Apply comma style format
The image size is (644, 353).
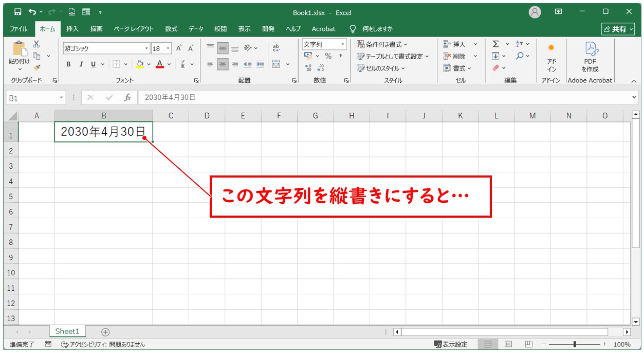pos(340,56)
